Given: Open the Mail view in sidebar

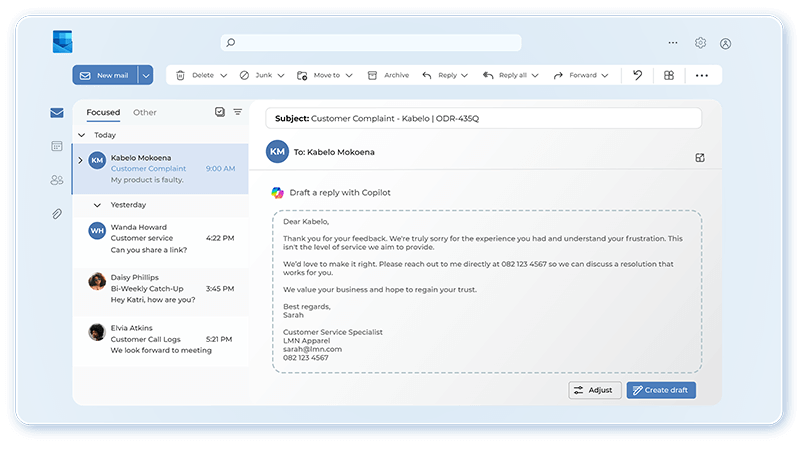Looking at the screenshot, I should pyautogui.click(x=57, y=113).
